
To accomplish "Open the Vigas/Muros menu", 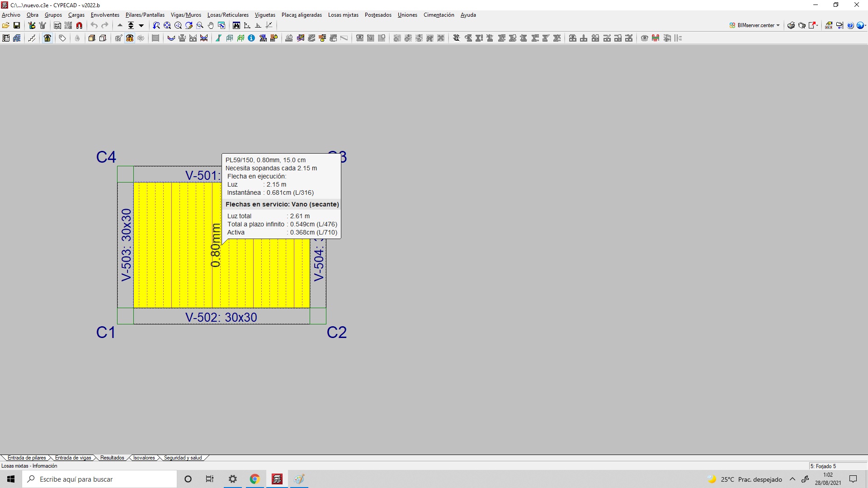I will click(186, 15).
